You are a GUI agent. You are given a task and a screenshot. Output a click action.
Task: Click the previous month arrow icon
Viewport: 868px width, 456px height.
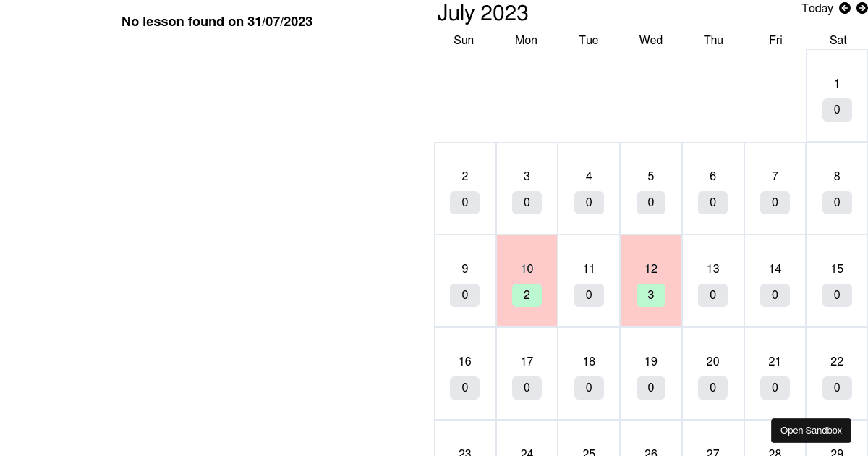pyautogui.click(x=845, y=8)
